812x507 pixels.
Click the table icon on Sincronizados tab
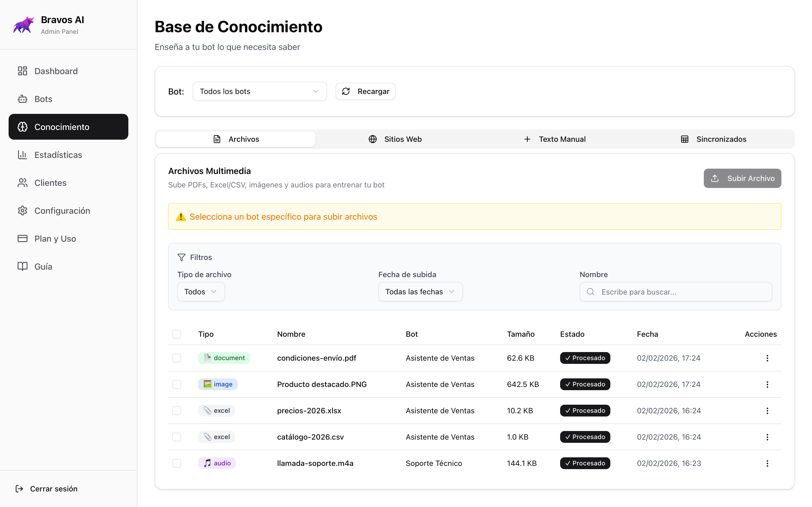tap(685, 139)
